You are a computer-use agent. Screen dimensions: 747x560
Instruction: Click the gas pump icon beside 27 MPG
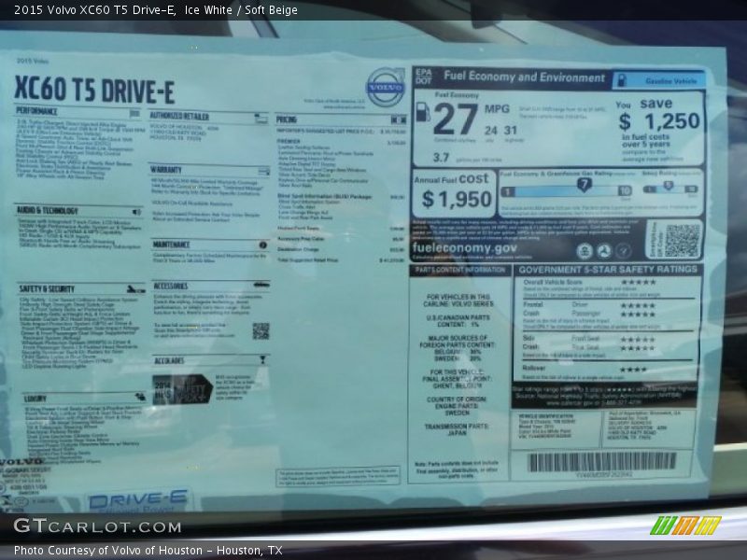click(x=423, y=112)
